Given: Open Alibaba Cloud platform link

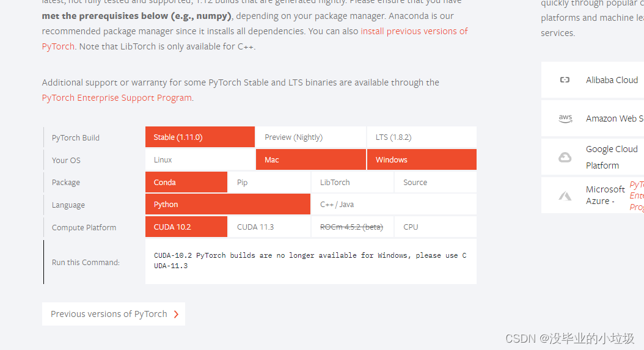Looking at the screenshot, I should click(593, 79).
